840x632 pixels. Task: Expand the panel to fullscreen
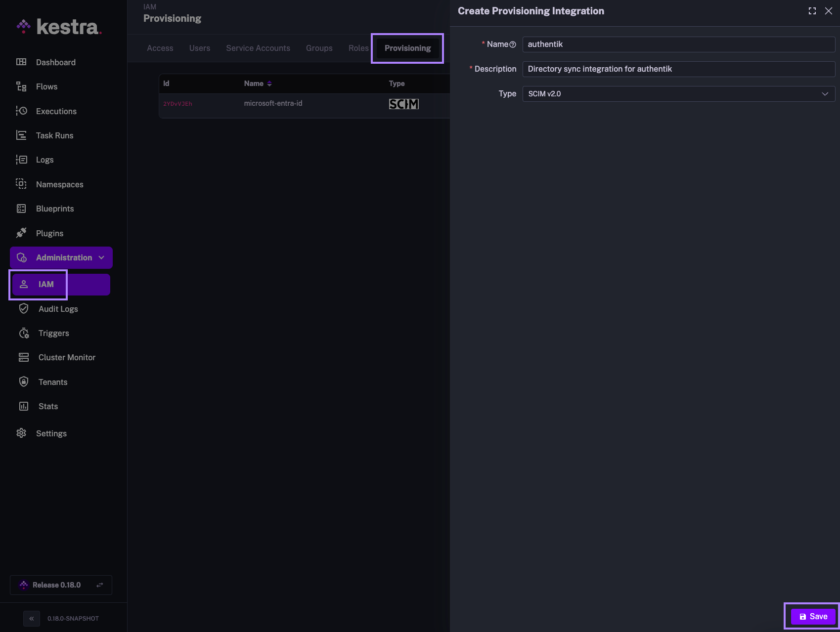coord(812,11)
